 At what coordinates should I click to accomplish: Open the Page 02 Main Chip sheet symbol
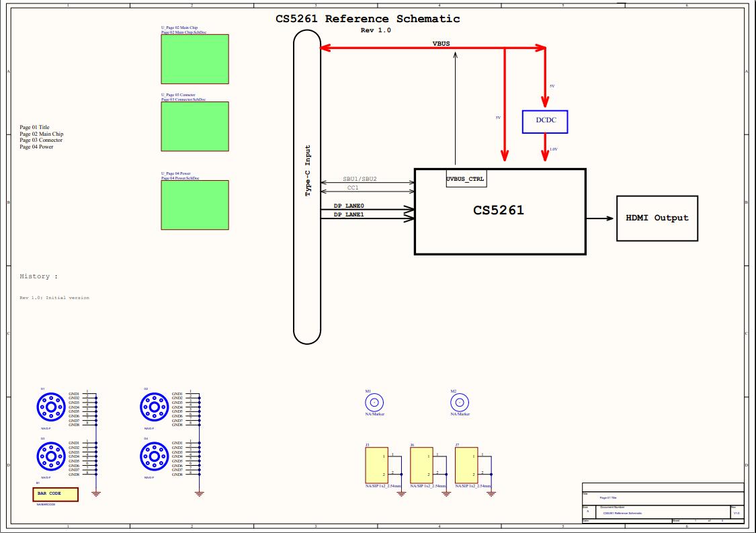[194, 59]
